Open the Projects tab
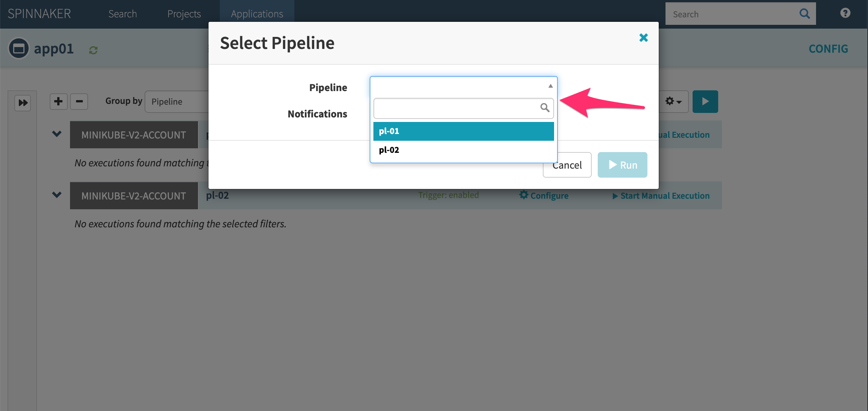868x411 pixels. (184, 14)
